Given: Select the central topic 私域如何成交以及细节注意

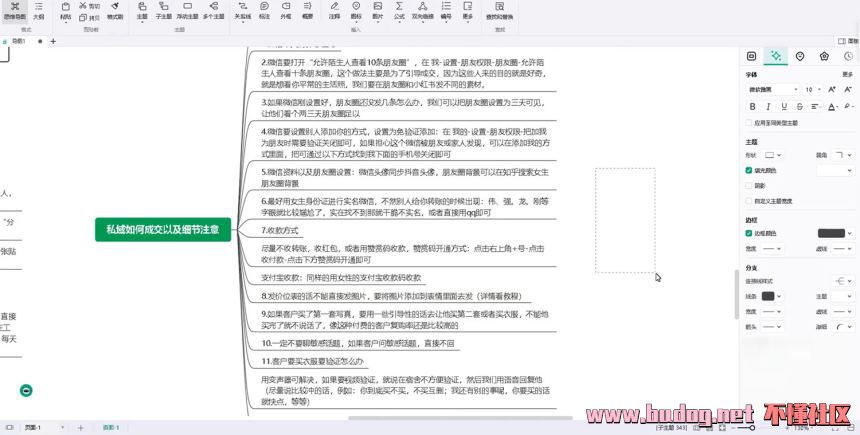Looking at the screenshot, I should [x=164, y=229].
